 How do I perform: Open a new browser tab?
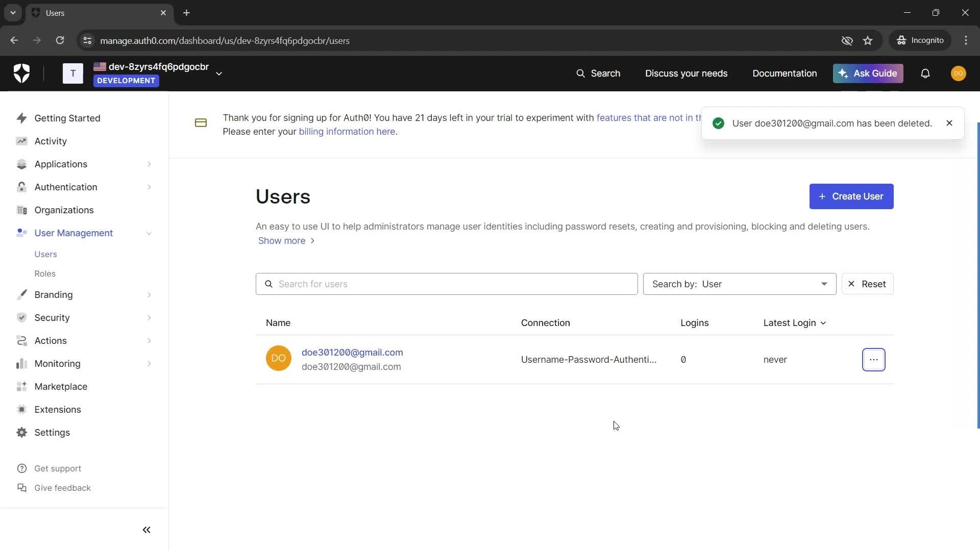pos(187,13)
